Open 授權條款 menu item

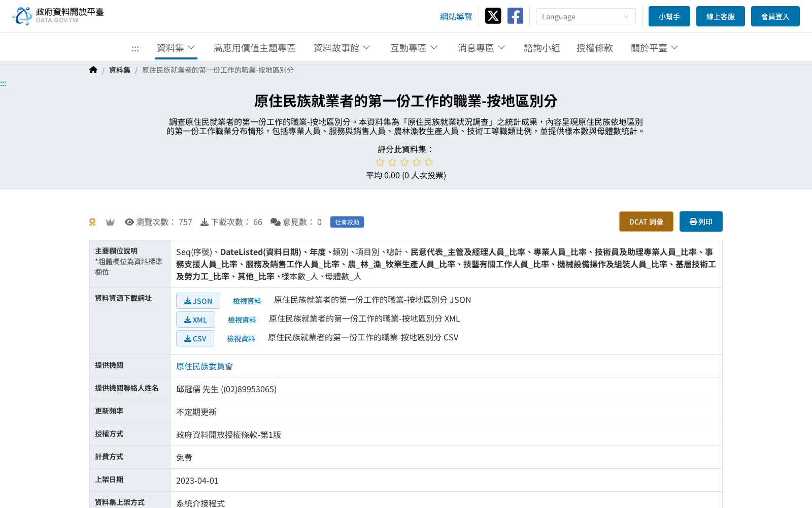click(x=595, y=48)
